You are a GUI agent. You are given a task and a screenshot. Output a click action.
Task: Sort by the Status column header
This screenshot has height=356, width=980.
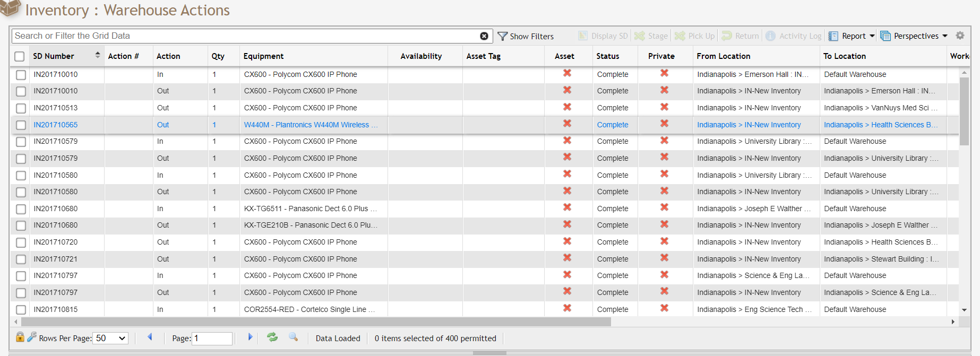click(607, 56)
